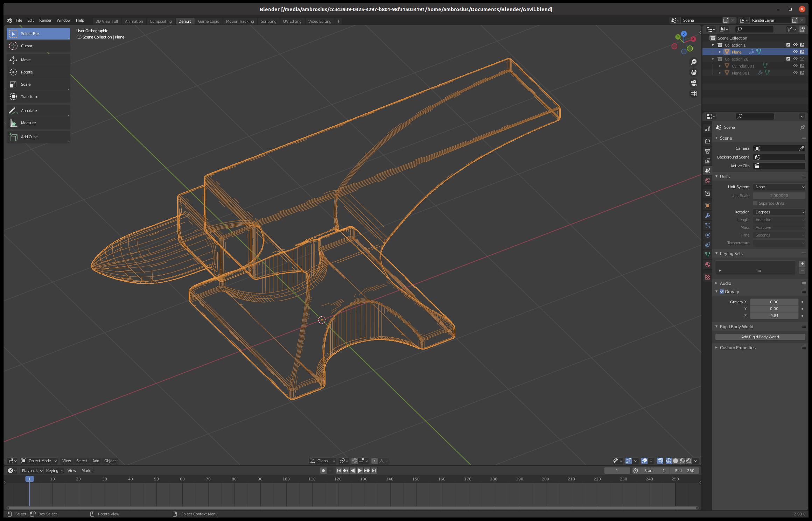
Task: Open the File menu
Action: 19,20
